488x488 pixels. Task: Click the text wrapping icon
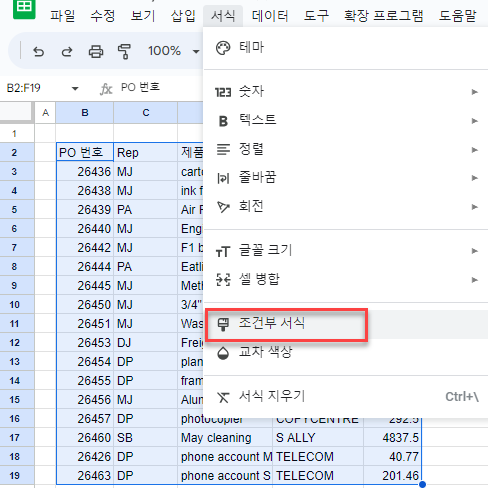coord(223,178)
